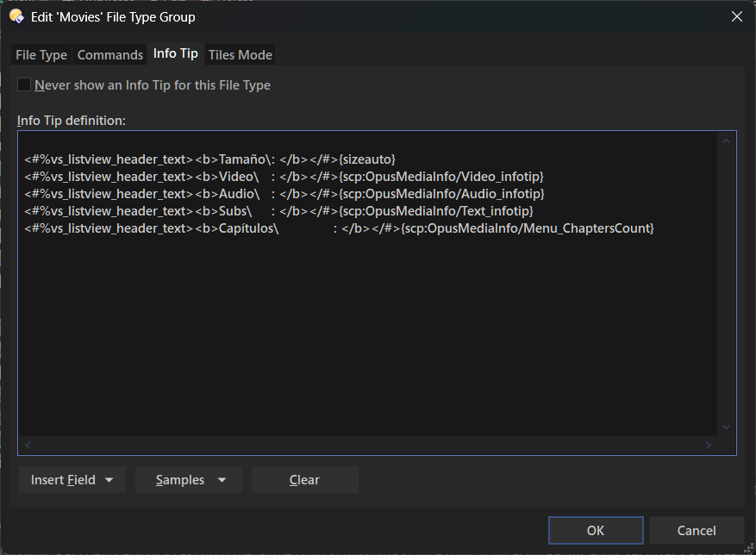
Task: Click the Directory Opus icon in title bar
Action: point(16,16)
